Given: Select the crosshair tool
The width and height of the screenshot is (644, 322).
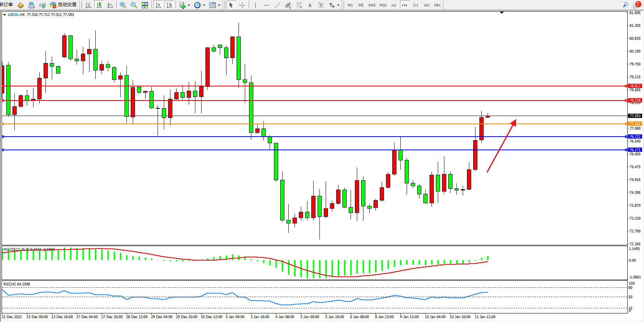Looking at the screenshot, I should pyautogui.click(x=242, y=5).
